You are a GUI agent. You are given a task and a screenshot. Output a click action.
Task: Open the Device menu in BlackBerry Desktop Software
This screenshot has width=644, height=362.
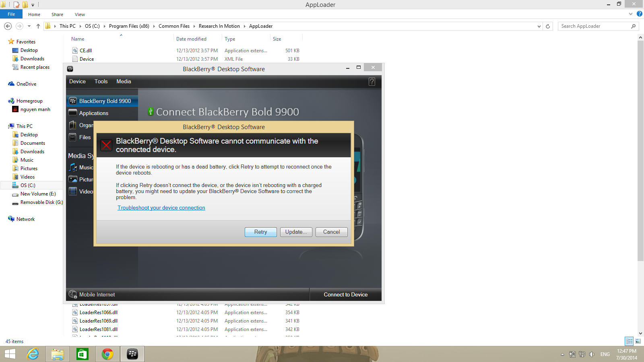[x=77, y=81]
